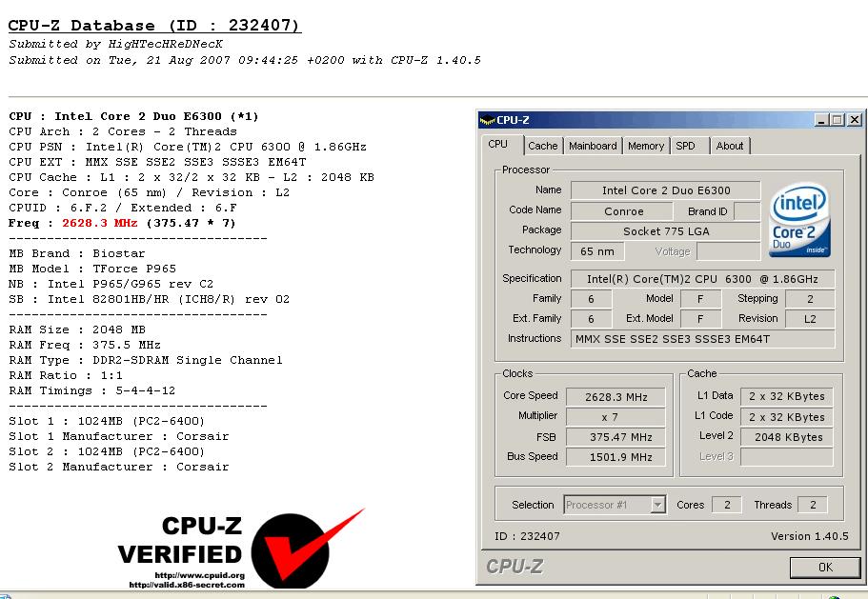Click the Package field Socket 775 LGA
868x599 pixels.
click(x=665, y=231)
